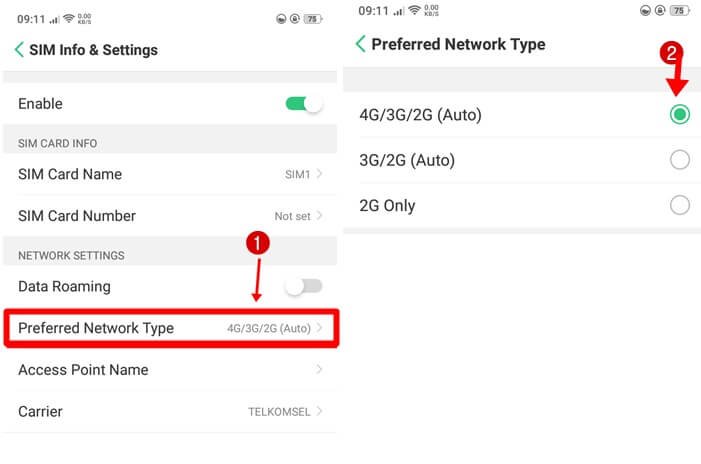Screen dimensions: 701x464
Task: Tap the Access Point Name label
Action: click(x=83, y=370)
